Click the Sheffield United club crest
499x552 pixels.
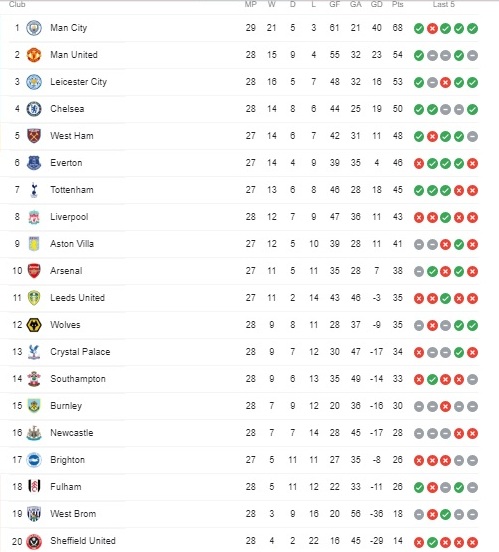point(34,542)
